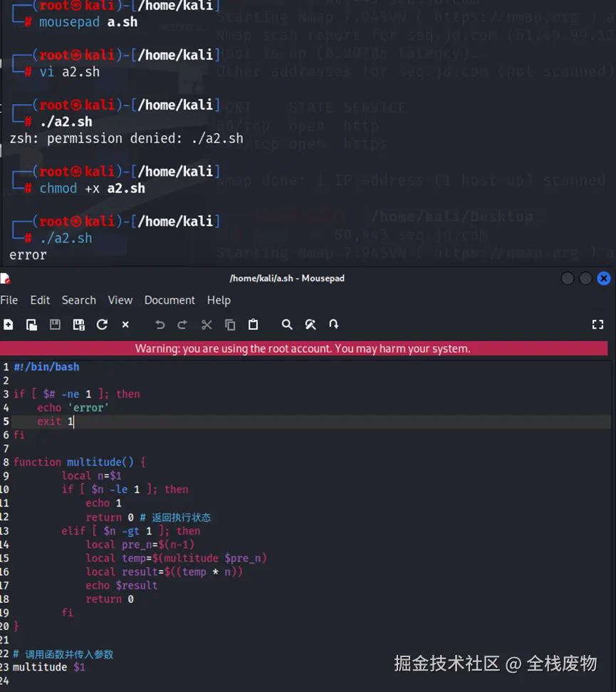616x692 pixels.
Task: Click the "echo 'error'" line
Action: pyautogui.click(x=73, y=408)
